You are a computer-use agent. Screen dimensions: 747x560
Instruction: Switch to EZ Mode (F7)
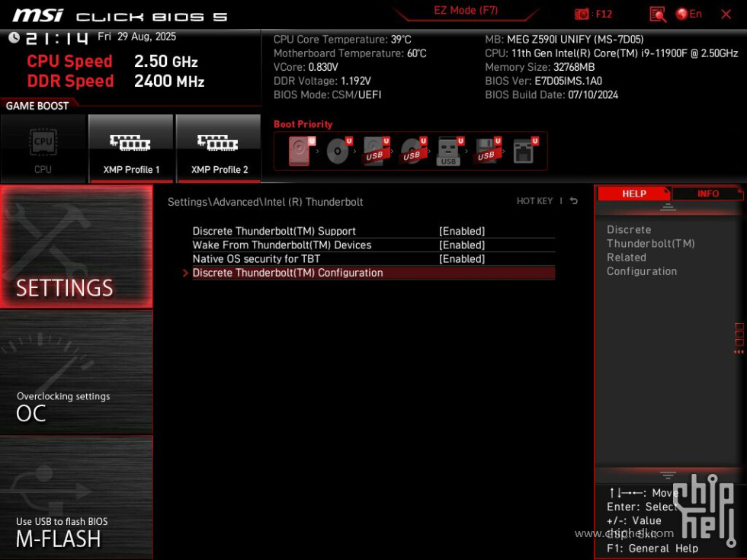[x=466, y=11]
